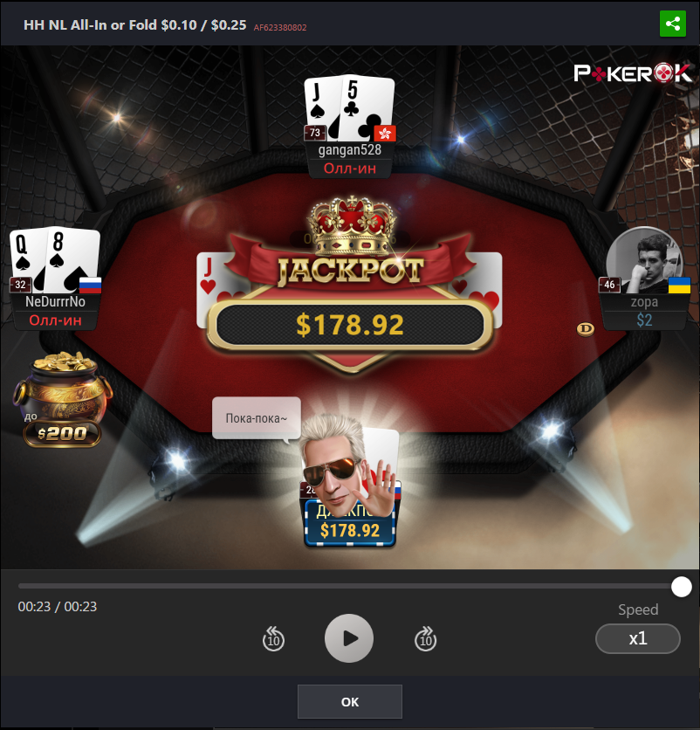Click zopa's Ukraine flag icon

tap(680, 285)
